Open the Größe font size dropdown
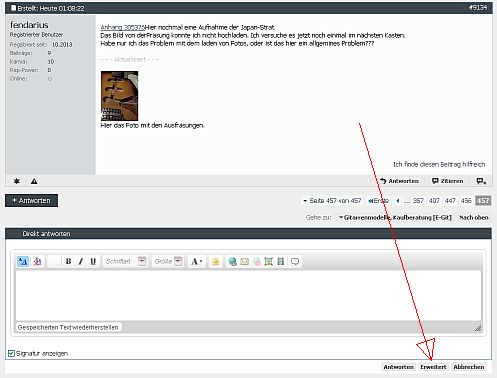The height and width of the screenshot is (378, 497). (x=168, y=261)
